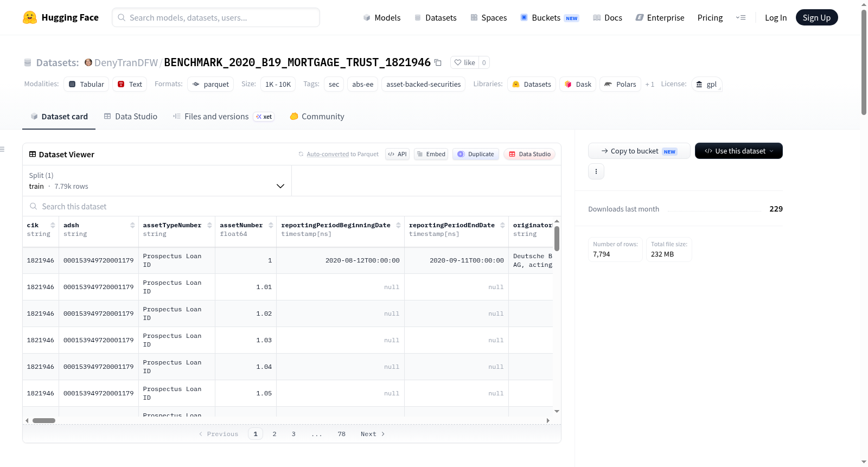The height and width of the screenshot is (467, 868).
Task: Open the navigation overflow menu icon
Action: [741, 17]
